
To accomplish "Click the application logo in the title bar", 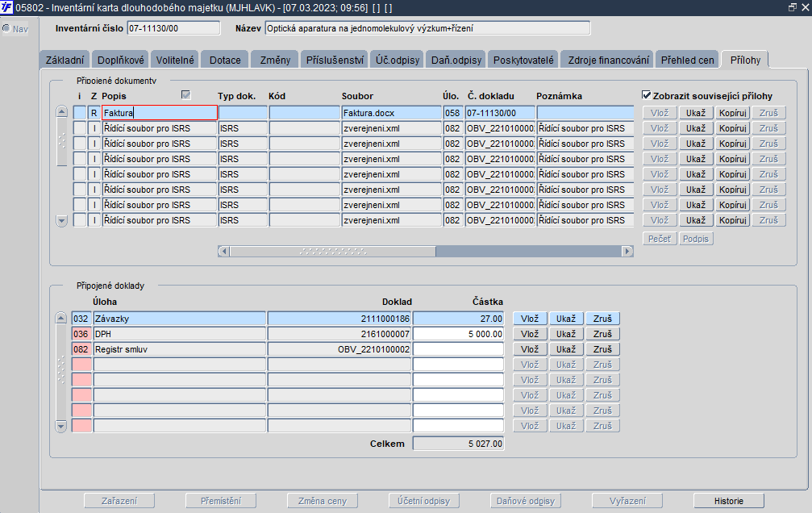I will point(7,7).
